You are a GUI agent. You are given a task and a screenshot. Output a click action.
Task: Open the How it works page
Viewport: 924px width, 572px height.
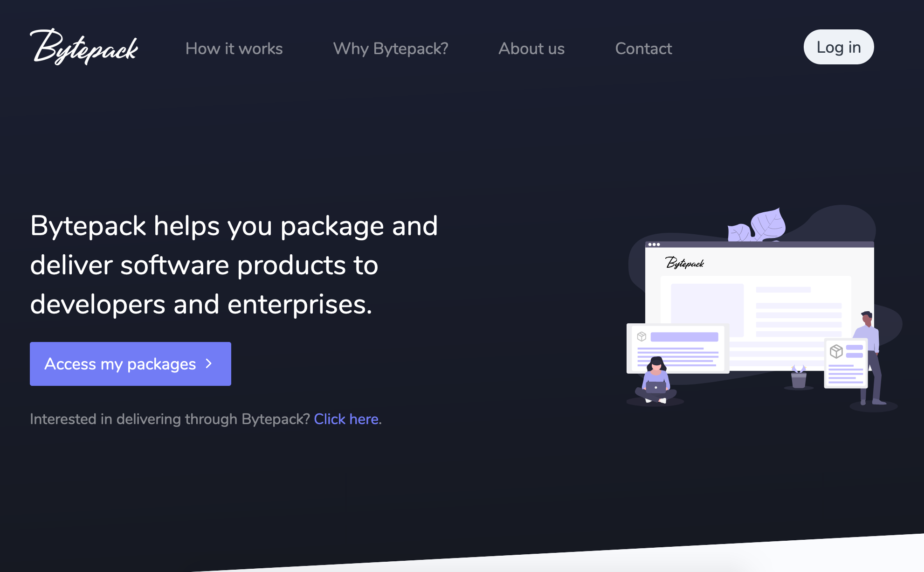(234, 49)
